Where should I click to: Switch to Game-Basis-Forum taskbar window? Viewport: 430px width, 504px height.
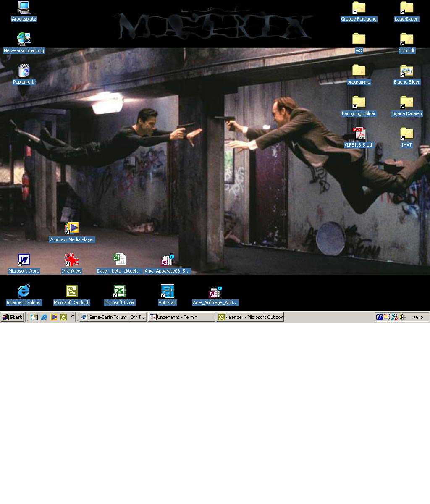coord(113,317)
